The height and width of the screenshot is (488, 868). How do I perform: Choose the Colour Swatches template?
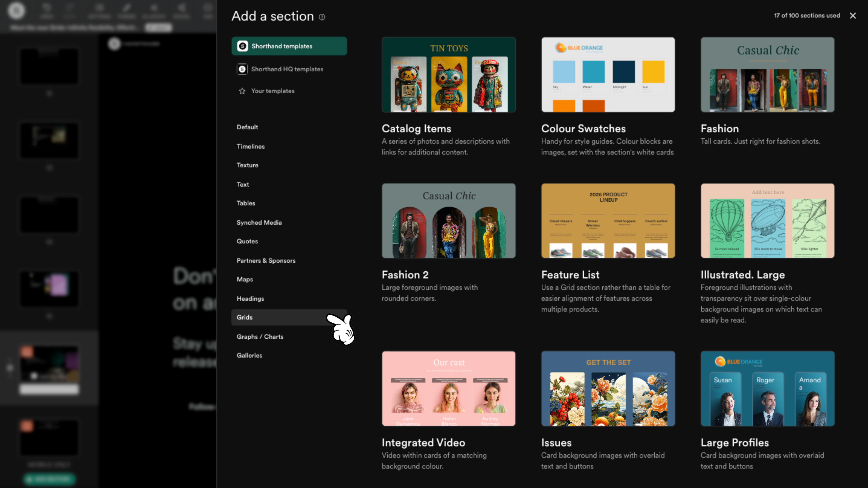pyautogui.click(x=608, y=75)
